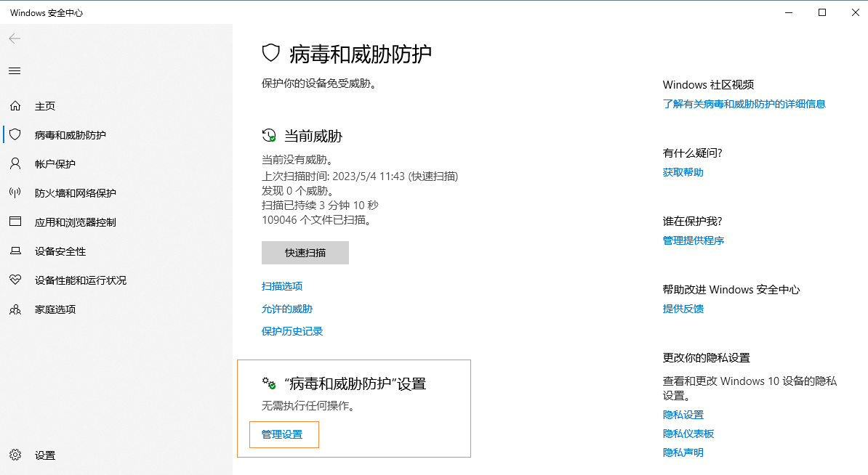Open 了解有关病毒和威胁防护的详细信息 link

(744, 104)
